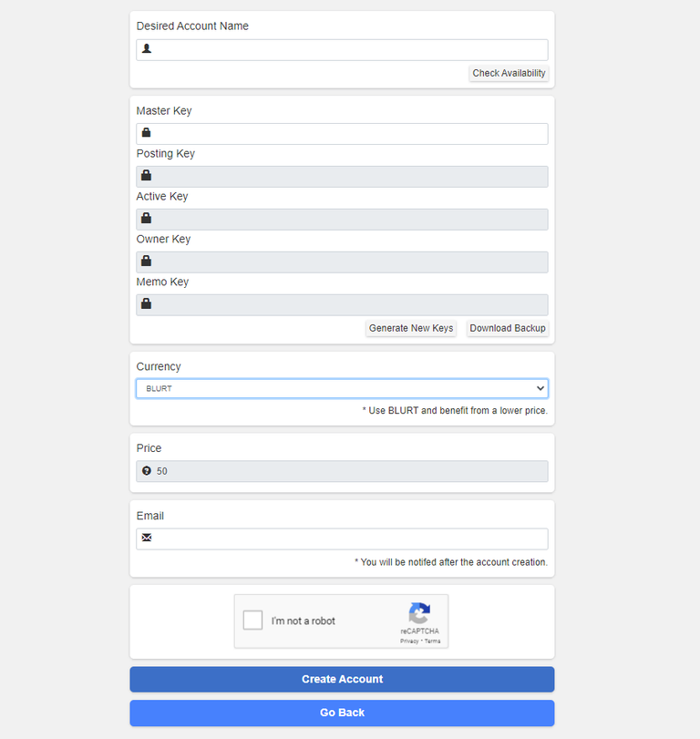Check the I'm not a robot checkbox
This screenshot has width=700, height=739.
click(252, 621)
